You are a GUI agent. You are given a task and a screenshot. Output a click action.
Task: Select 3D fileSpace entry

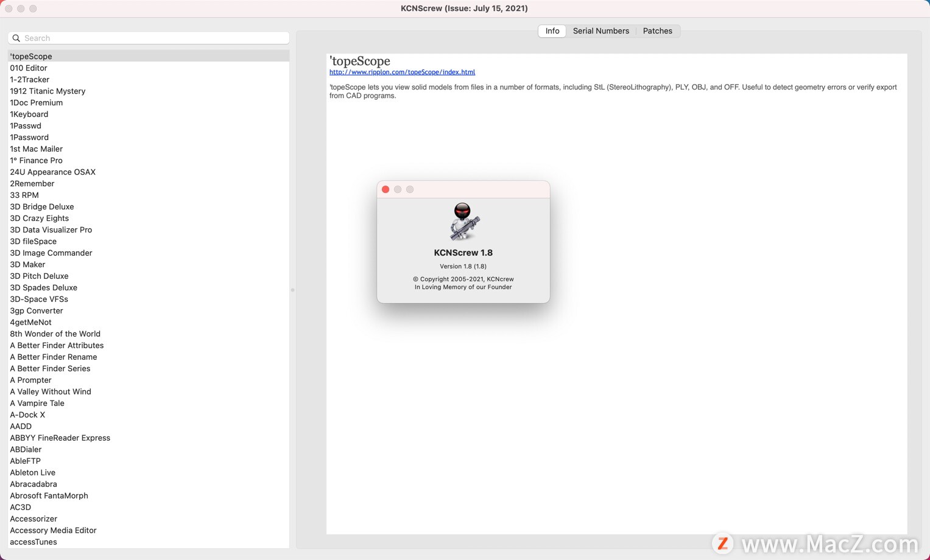click(x=149, y=241)
